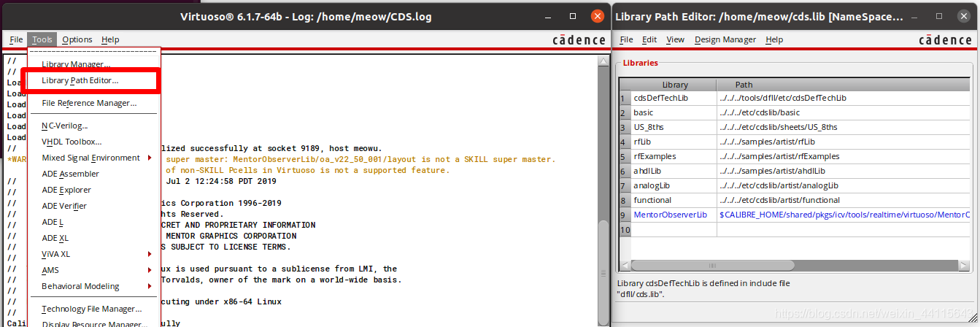Select path ../../../etc/cdslib/artist/functional
980x327 pixels.
pos(844,200)
